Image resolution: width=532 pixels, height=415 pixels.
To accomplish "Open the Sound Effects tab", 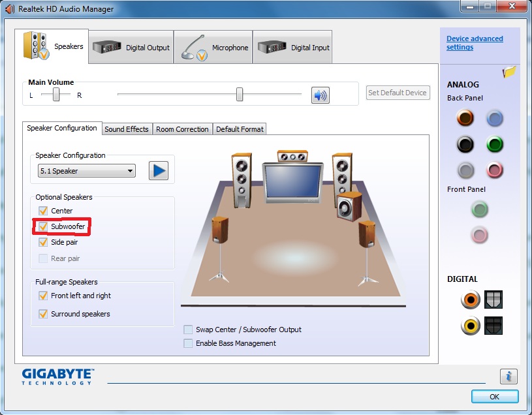I will click(x=127, y=129).
